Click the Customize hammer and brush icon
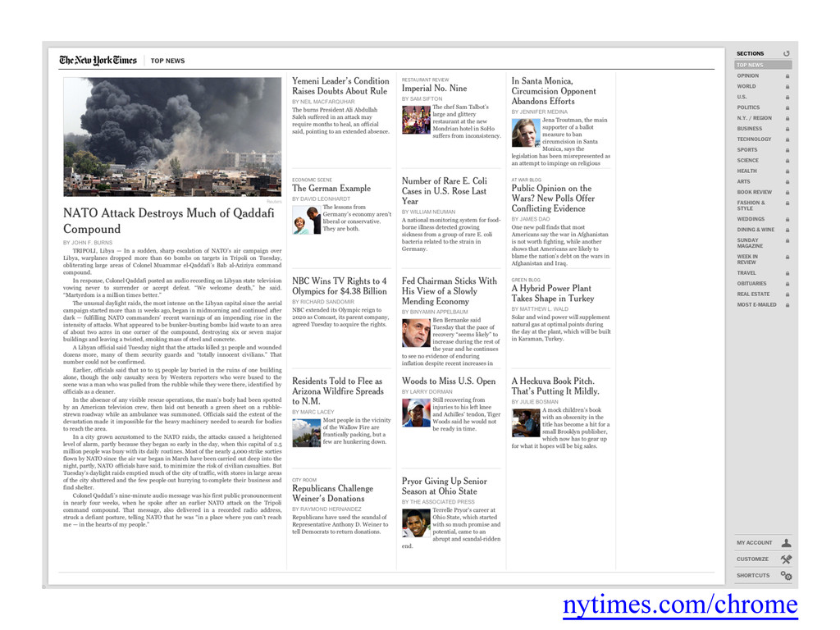The image size is (840, 630). pos(786,559)
